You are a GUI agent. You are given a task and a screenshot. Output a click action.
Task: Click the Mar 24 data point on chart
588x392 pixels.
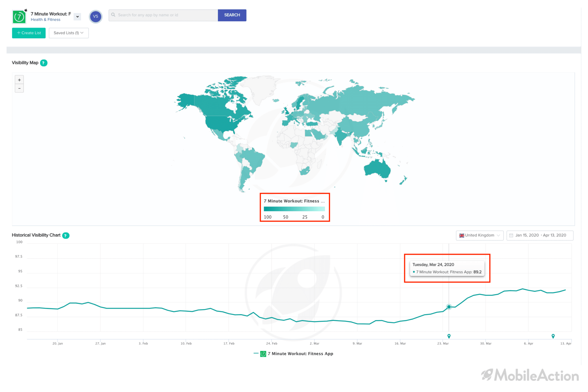point(449,307)
